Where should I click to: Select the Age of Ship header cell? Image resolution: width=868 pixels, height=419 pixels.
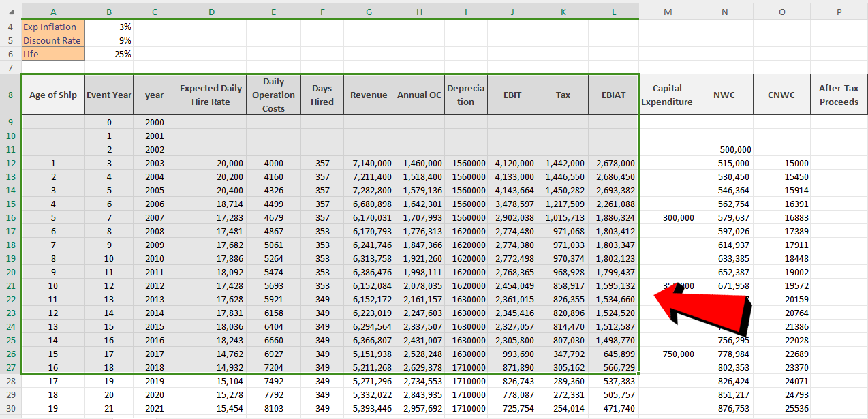point(53,94)
